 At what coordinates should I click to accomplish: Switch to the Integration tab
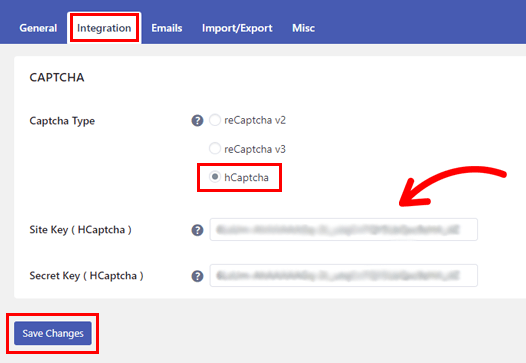(104, 28)
